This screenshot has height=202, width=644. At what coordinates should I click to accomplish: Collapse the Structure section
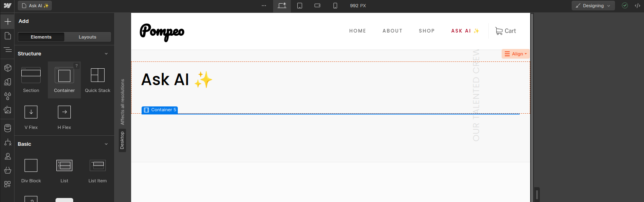(106, 54)
